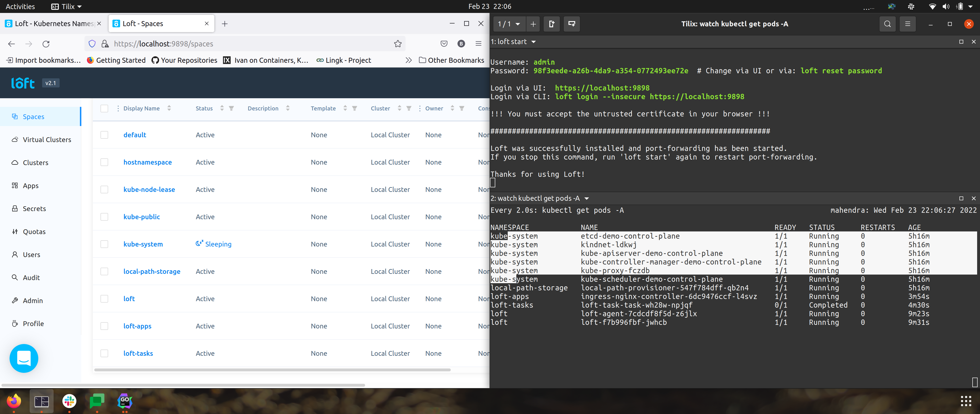Click the Tilix search icon

coord(887,24)
